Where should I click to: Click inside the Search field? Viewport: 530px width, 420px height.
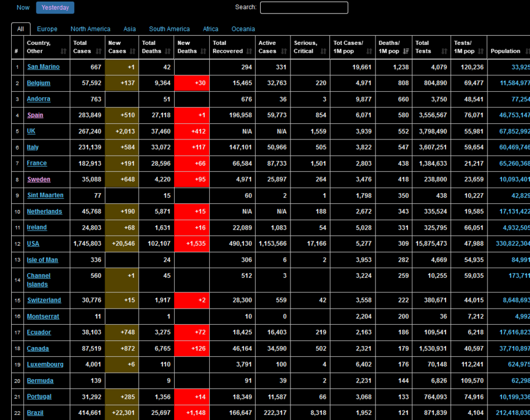304,7
